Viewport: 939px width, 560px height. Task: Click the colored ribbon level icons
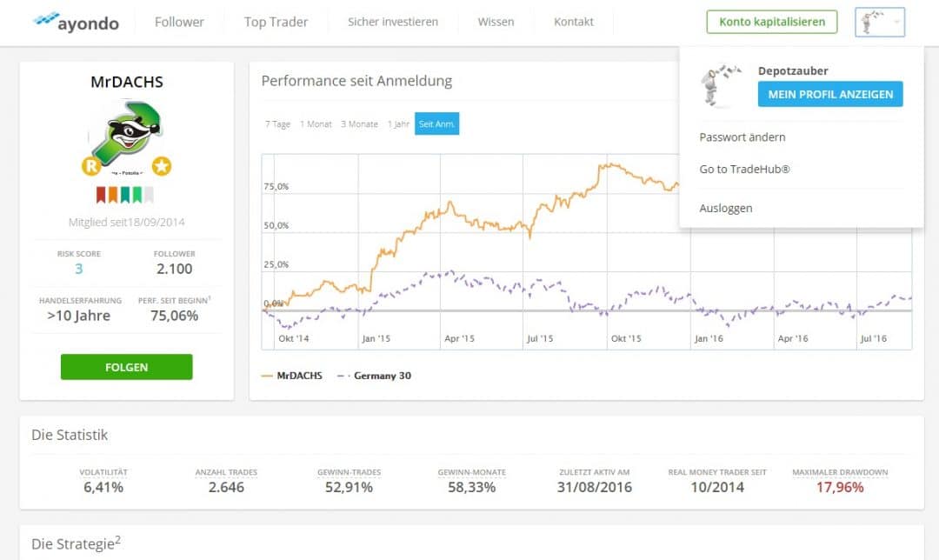tap(124, 195)
